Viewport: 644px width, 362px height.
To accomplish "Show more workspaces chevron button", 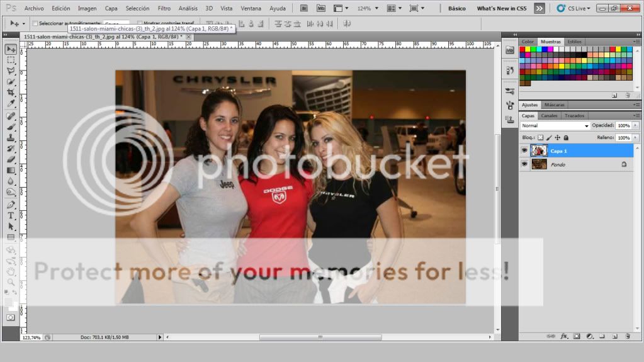I will click(539, 8).
